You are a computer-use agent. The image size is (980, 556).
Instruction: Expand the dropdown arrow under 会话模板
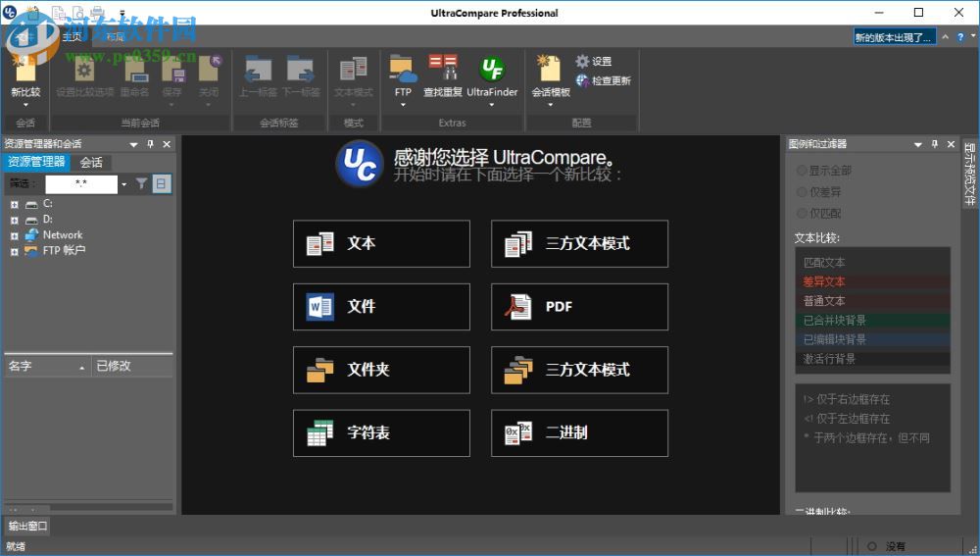[550, 105]
